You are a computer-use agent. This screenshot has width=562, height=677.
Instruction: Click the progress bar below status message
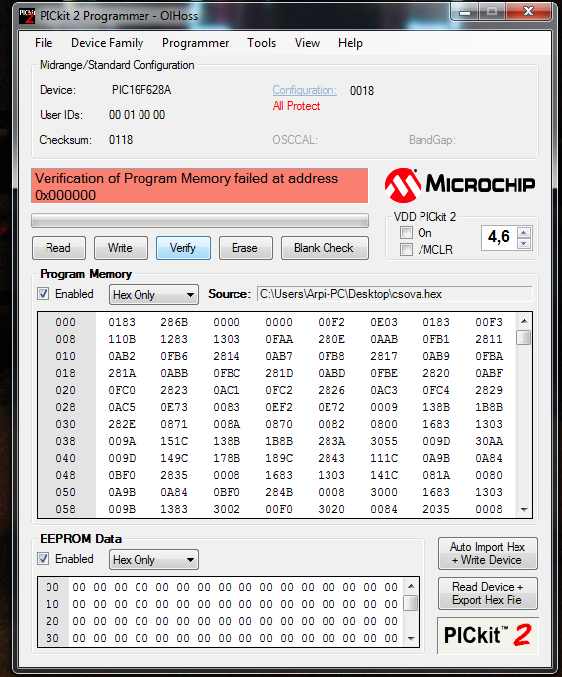(x=200, y=220)
